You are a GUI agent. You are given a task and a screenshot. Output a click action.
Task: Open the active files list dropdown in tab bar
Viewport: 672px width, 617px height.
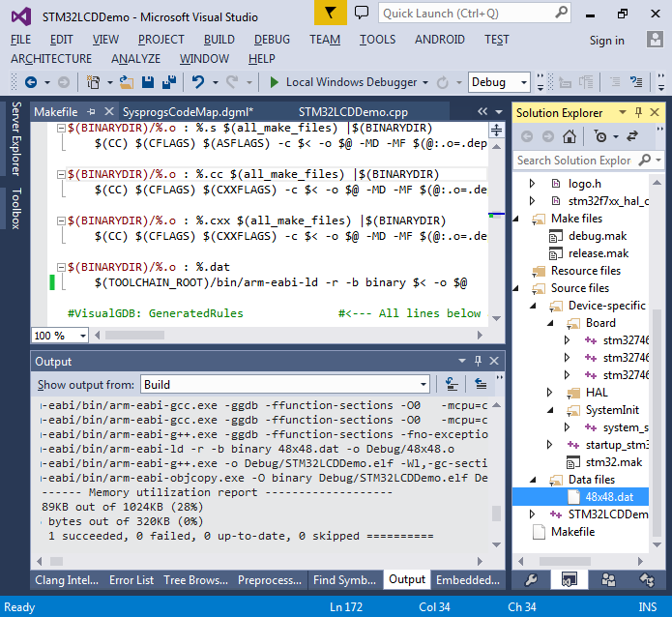(x=499, y=112)
